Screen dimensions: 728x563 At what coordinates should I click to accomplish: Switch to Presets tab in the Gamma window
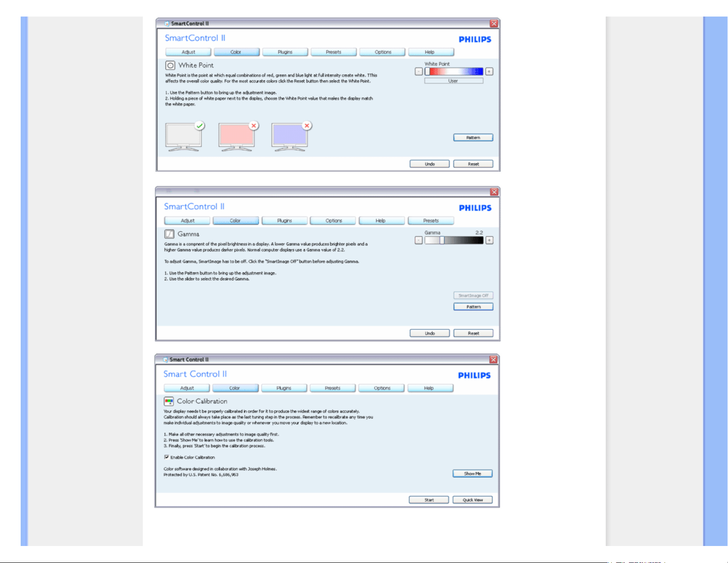(430, 221)
